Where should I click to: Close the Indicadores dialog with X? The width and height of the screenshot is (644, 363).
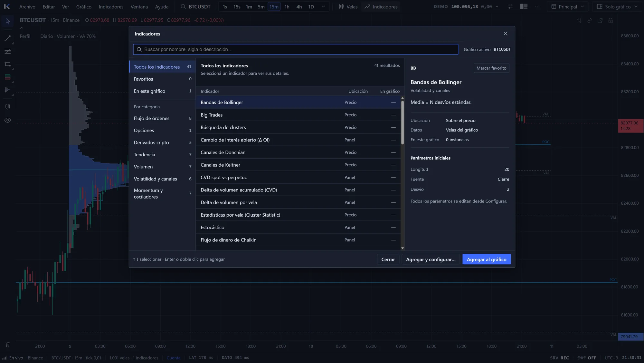(506, 34)
